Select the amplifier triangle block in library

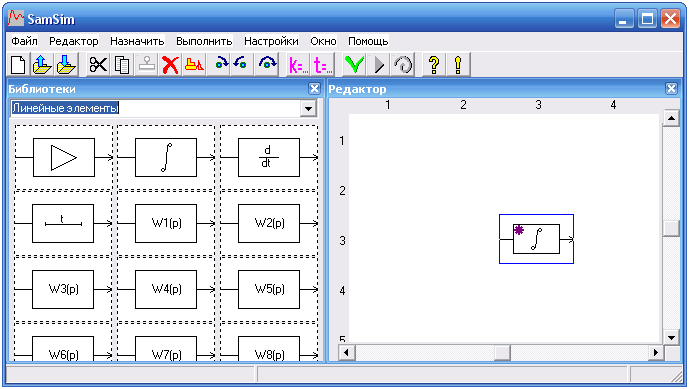pyautogui.click(x=64, y=158)
